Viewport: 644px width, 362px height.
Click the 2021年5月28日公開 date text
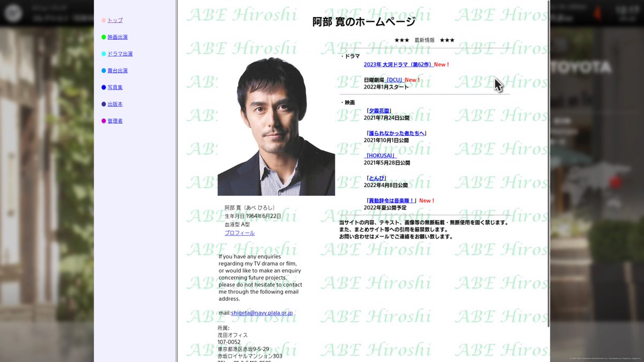tap(387, 162)
